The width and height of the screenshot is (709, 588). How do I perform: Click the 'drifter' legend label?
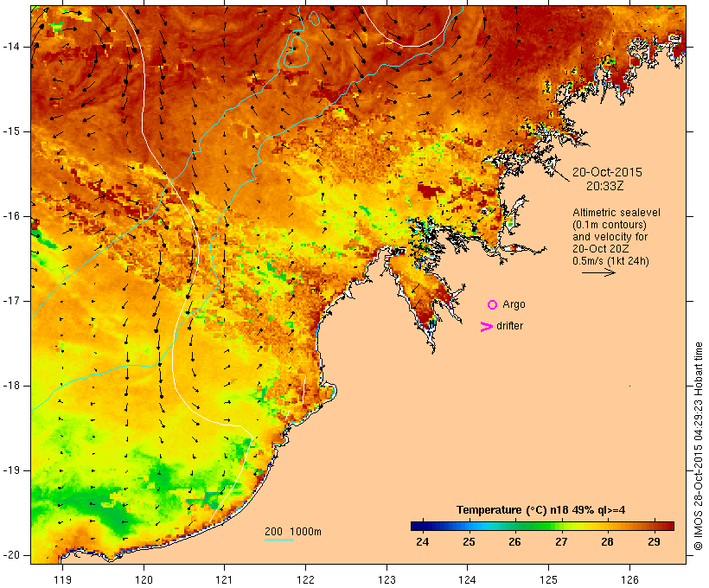(509, 326)
